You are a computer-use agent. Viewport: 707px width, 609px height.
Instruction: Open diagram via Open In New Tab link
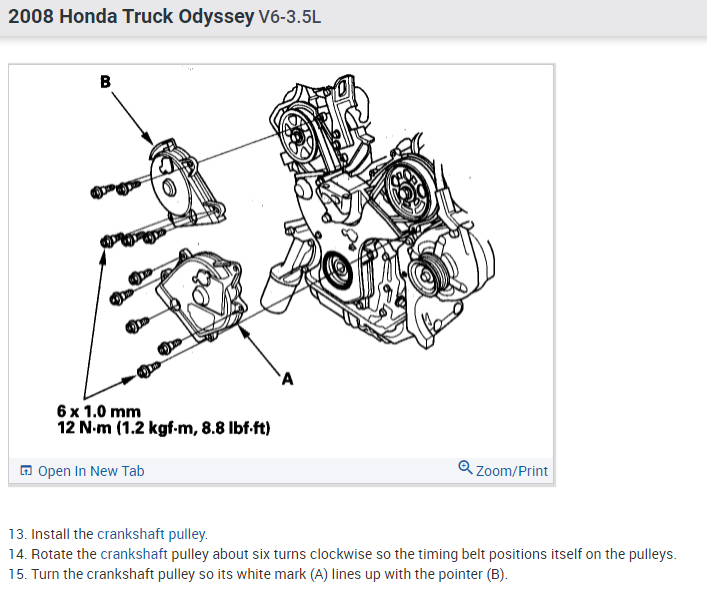pos(91,471)
